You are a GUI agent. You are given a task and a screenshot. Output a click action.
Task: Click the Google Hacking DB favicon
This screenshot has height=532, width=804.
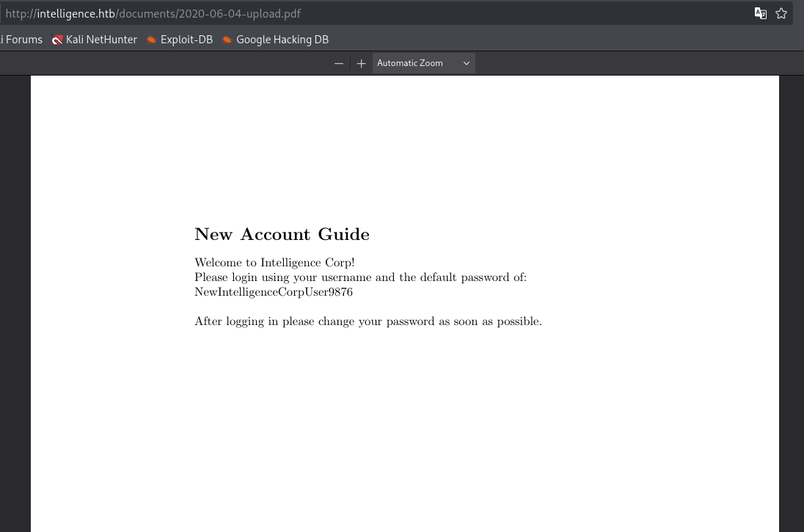click(227, 40)
